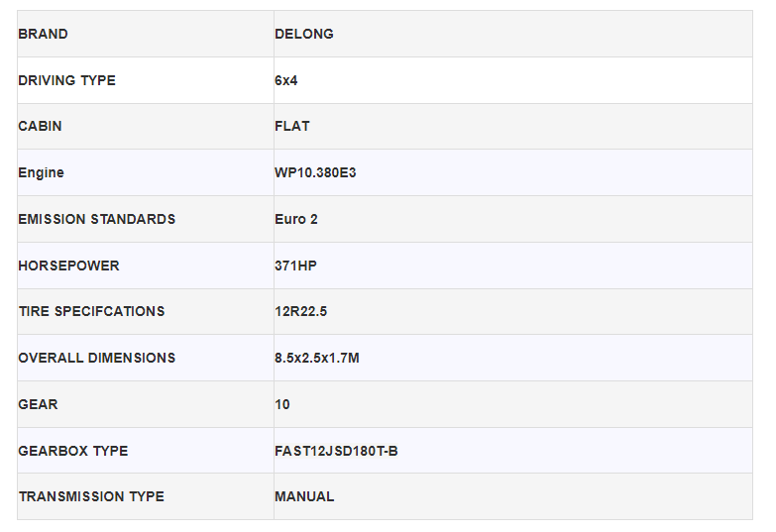Select the FAST12JSD180T-B gearbox value
Viewport: 776px width, 532px height.
tap(336, 451)
